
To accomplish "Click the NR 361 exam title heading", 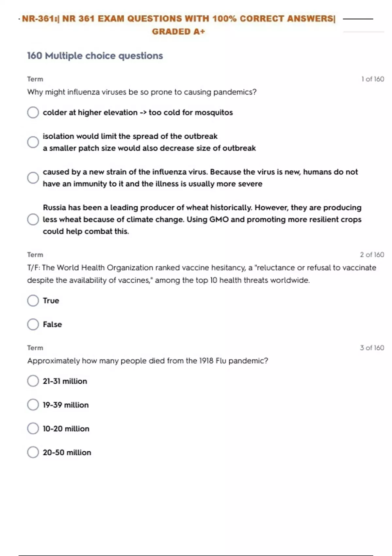I will tap(178, 19).
